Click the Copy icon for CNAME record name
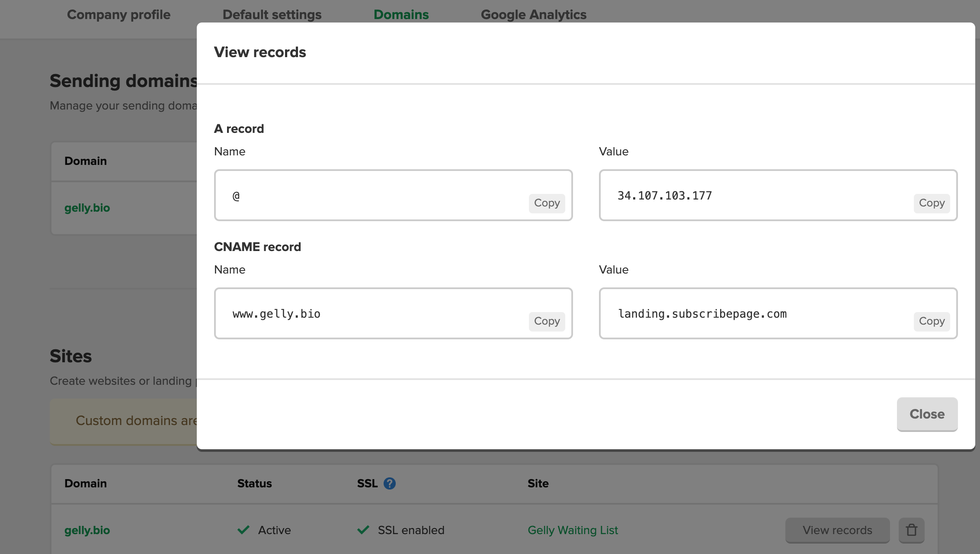The width and height of the screenshot is (980, 554). pyautogui.click(x=547, y=321)
